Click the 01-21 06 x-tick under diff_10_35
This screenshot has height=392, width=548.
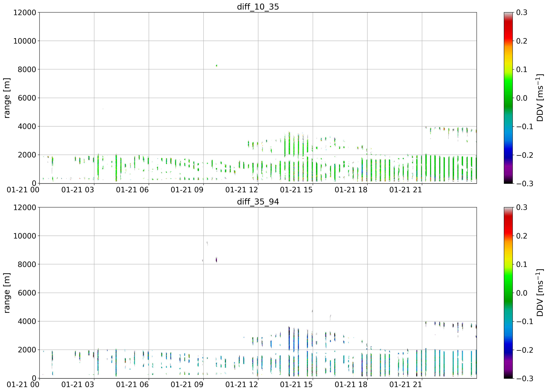pos(132,190)
